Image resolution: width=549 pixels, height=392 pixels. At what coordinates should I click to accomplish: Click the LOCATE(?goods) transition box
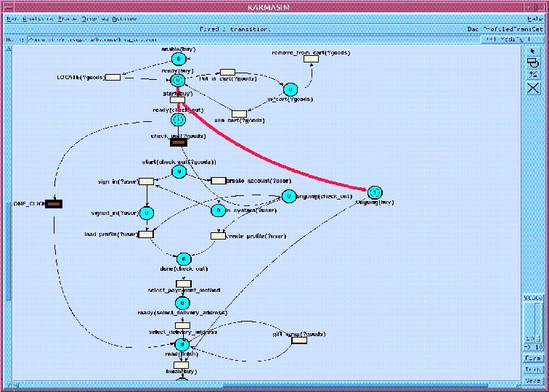click(113, 77)
